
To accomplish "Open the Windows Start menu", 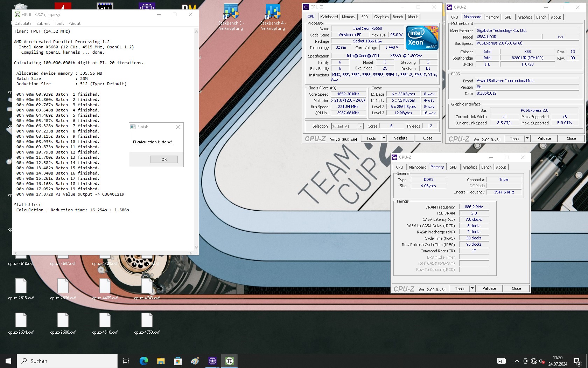I will pos(8,361).
